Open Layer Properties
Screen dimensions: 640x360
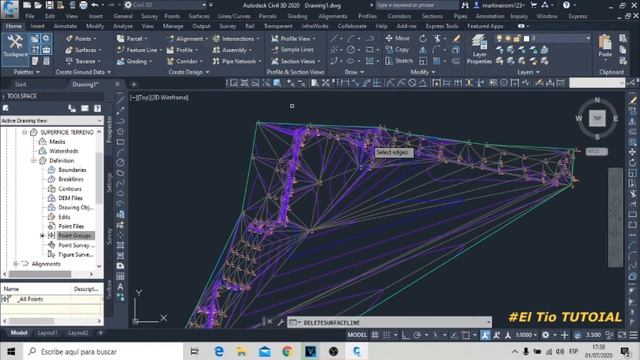(x=479, y=49)
